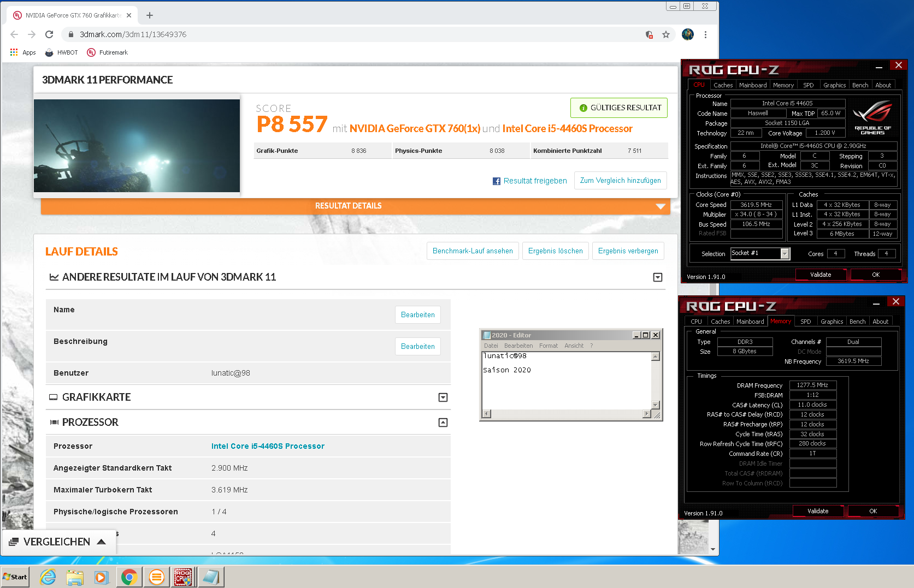This screenshot has width=914, height=588.
Task: Click Bearbeiten next to Beschreibung
Action: tap(417, 347)
